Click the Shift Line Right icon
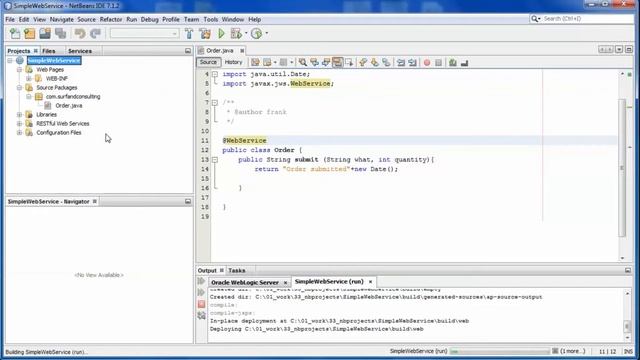This screenshot has width=640, height=360. pos(412,62)
